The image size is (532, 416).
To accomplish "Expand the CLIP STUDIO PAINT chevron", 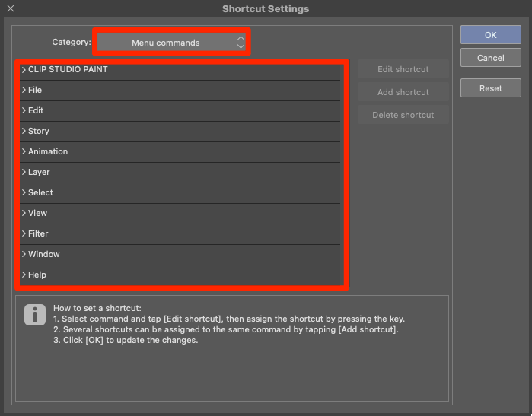I will (x=24, y=69).
